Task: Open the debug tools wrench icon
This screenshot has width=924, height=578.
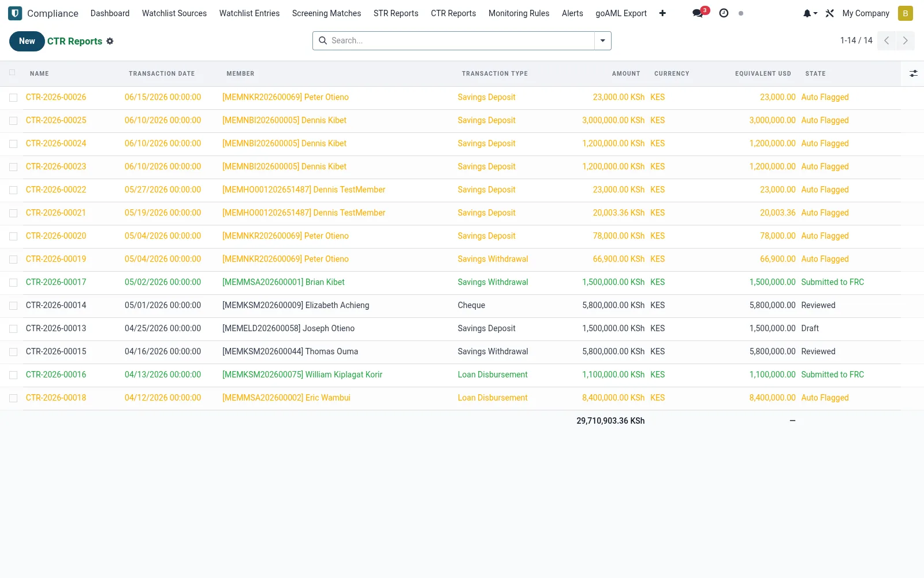Action: (830, 13)
